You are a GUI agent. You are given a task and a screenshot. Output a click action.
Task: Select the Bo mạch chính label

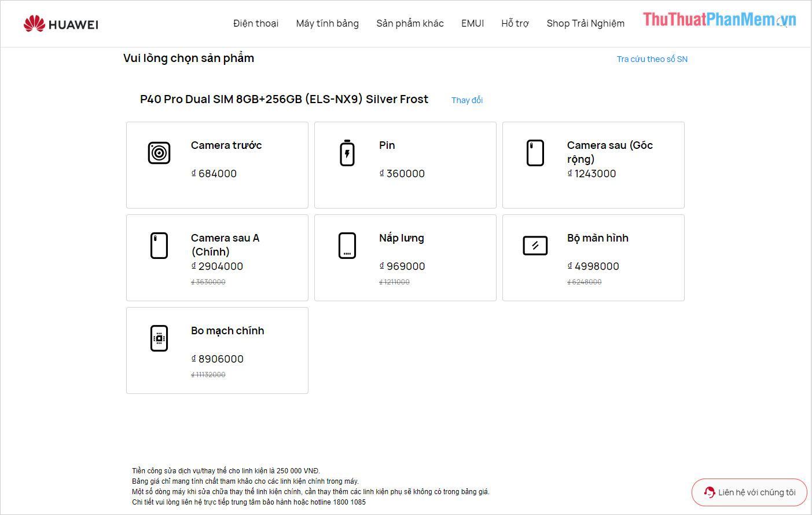[227, 331]
